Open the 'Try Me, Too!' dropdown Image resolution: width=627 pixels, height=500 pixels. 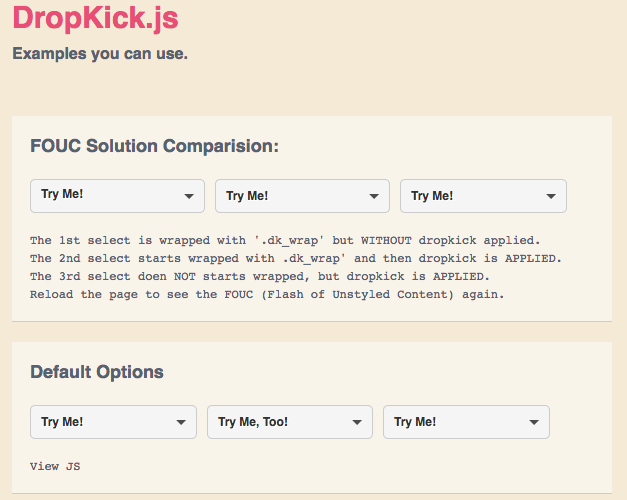290,422
